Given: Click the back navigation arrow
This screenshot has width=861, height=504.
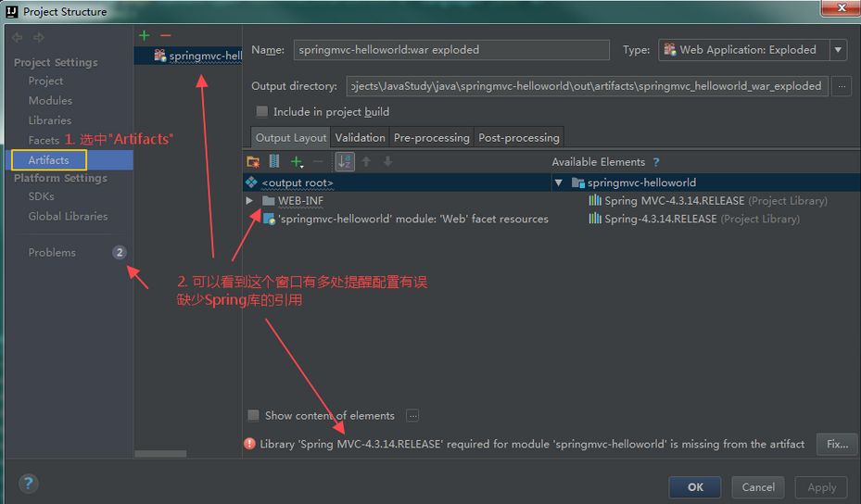Looking at the screenshot, I should pos(17,37).
